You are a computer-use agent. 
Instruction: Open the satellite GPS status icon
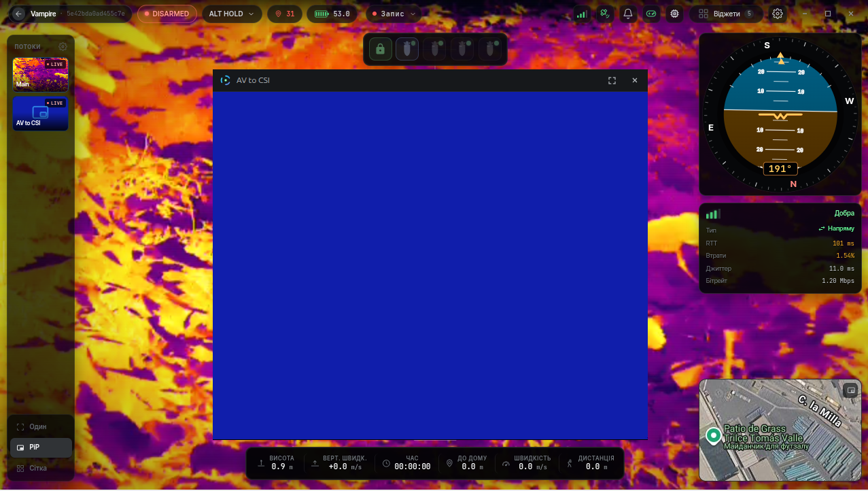coord(605,14)
